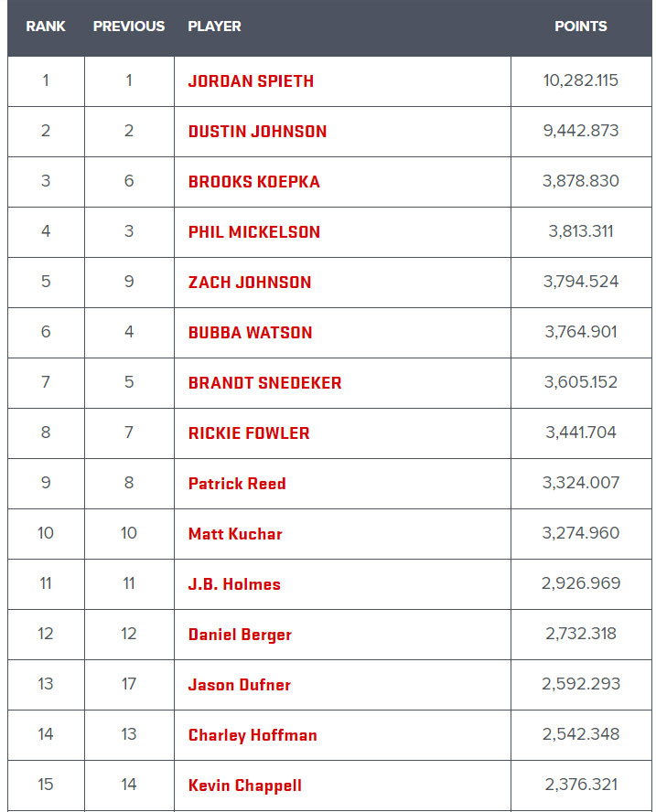Open Patrick Reed player link
Viewport: 656px width, 812px height.
click(x=237, y=483)
